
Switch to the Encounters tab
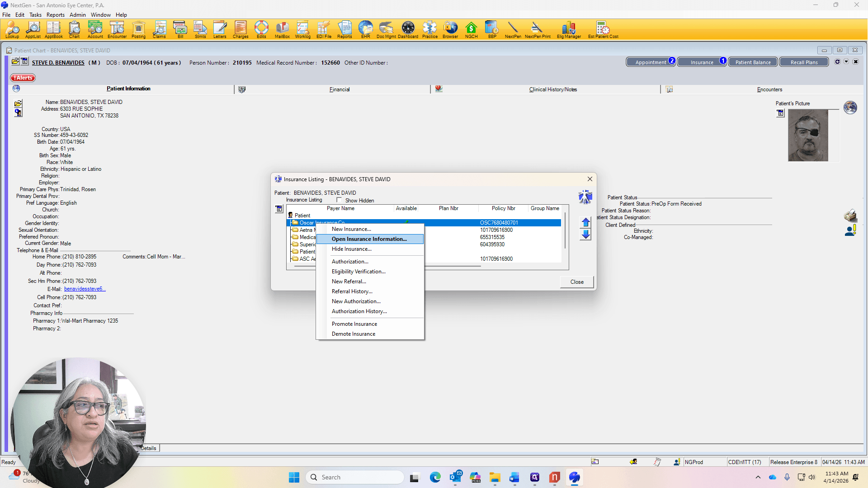tap(769, 89)
